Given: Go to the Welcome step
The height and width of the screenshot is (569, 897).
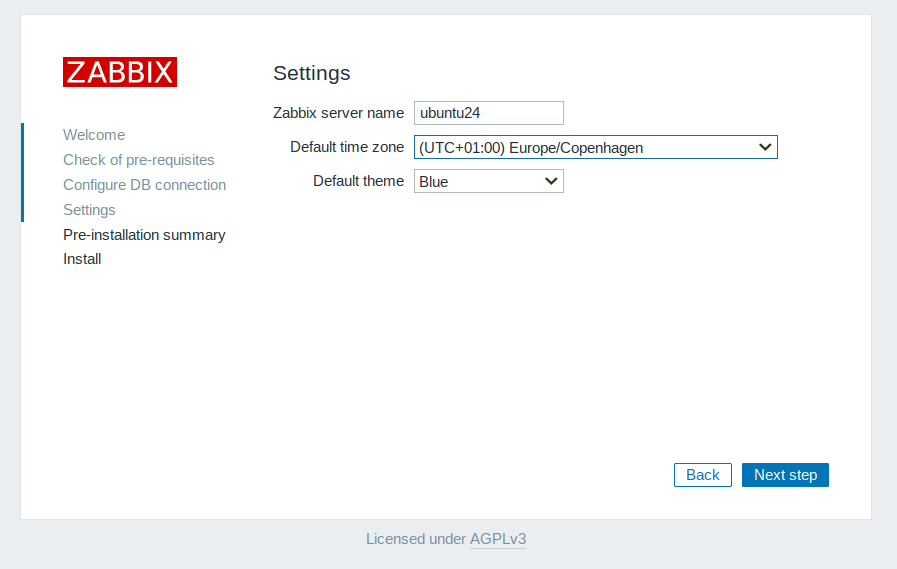Looking at the screenshot, I should [94, 135].
